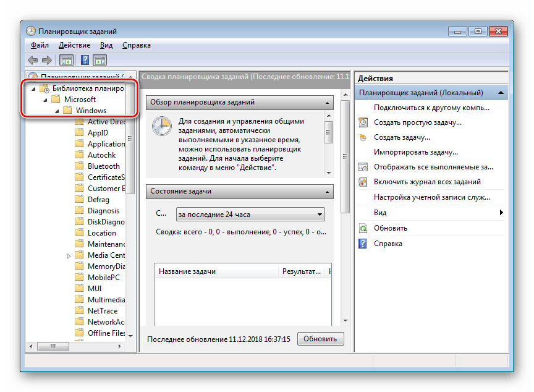This screenshot has height=392, width=534.
Task: Click the Location folder icon
Action: 79,232
